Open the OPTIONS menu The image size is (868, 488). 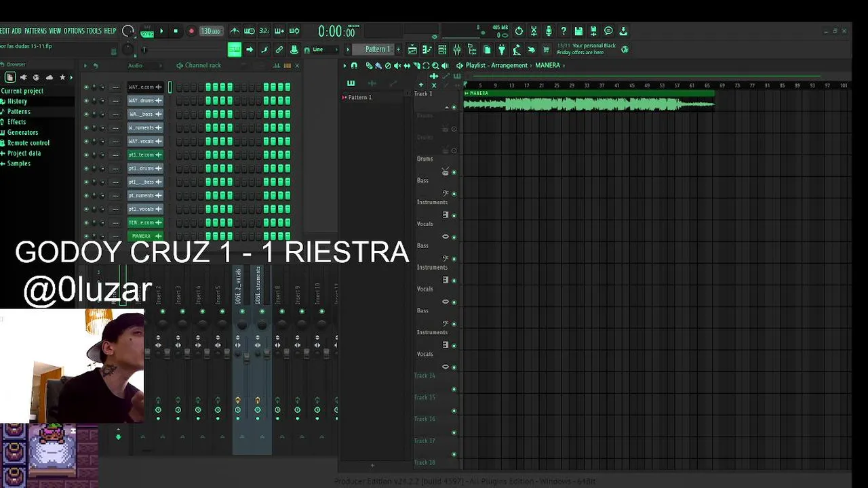pyautogui.click(x=74, y=31)
